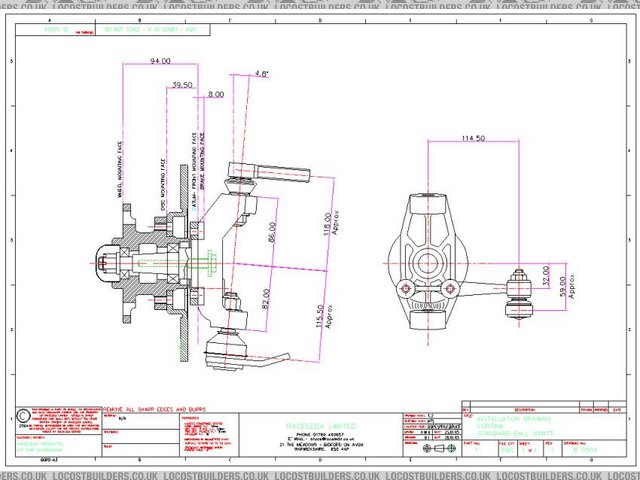Select the 4.8° angle annotation

[262, 73]
